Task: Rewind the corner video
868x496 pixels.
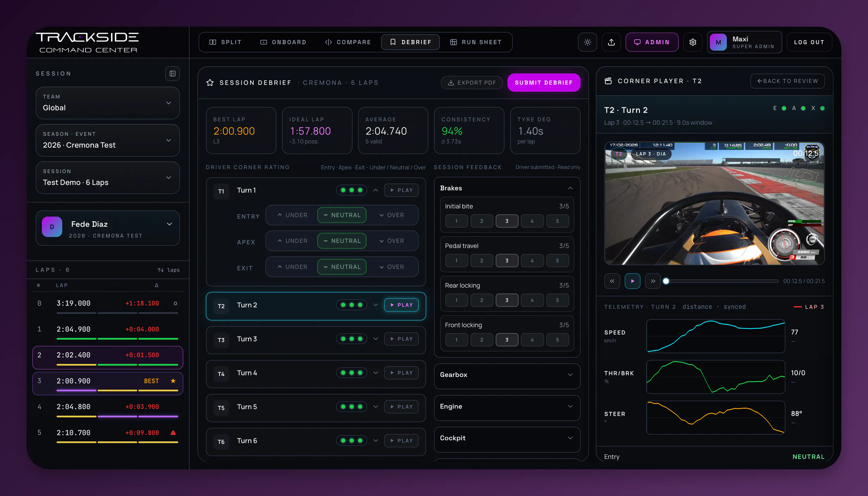Action: click(x=612, y=281)
